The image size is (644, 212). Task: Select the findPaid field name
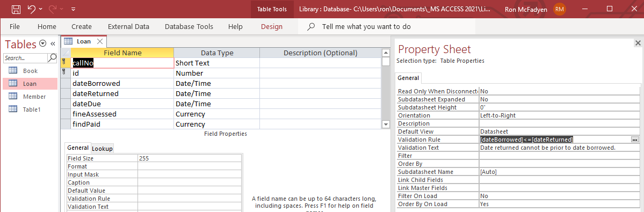tap(122, 124)
